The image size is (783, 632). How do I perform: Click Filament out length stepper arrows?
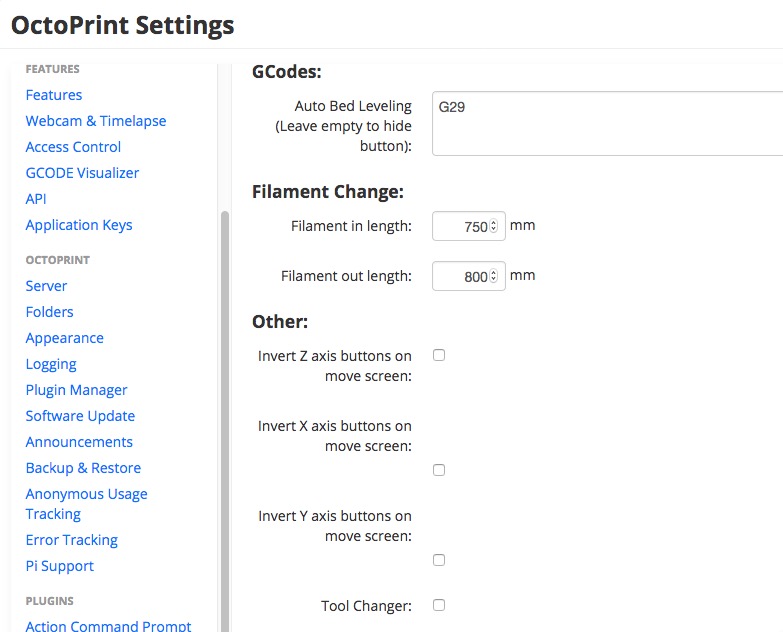click(494, 277)
